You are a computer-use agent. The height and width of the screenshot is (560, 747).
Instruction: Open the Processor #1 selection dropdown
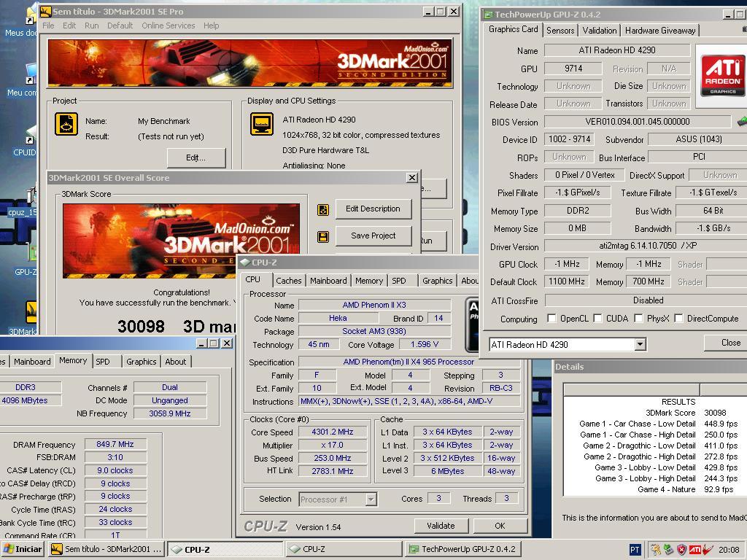(x=371, y=499)
